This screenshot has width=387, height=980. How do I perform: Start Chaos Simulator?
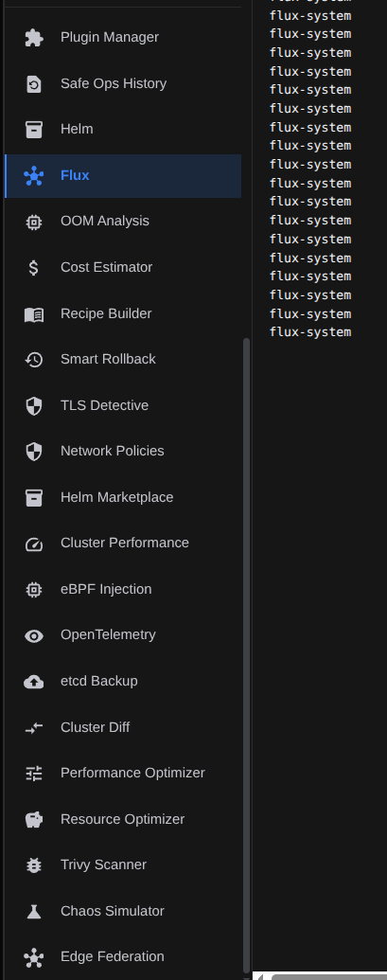point(123,911)
